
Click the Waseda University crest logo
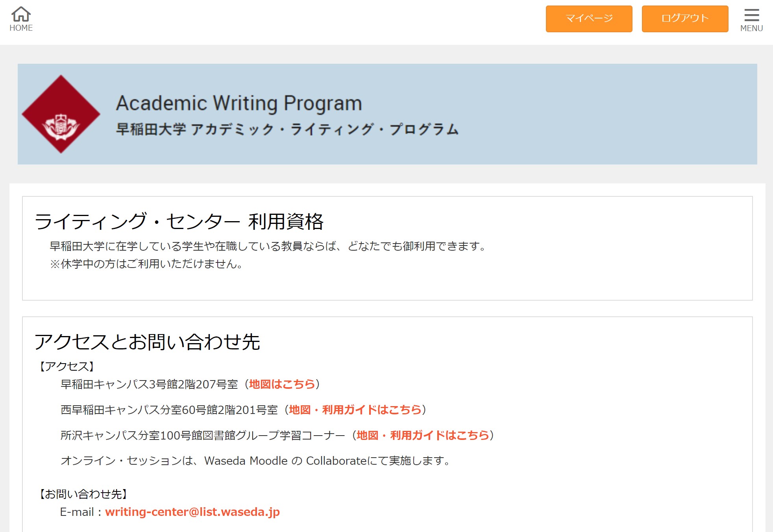61,114
